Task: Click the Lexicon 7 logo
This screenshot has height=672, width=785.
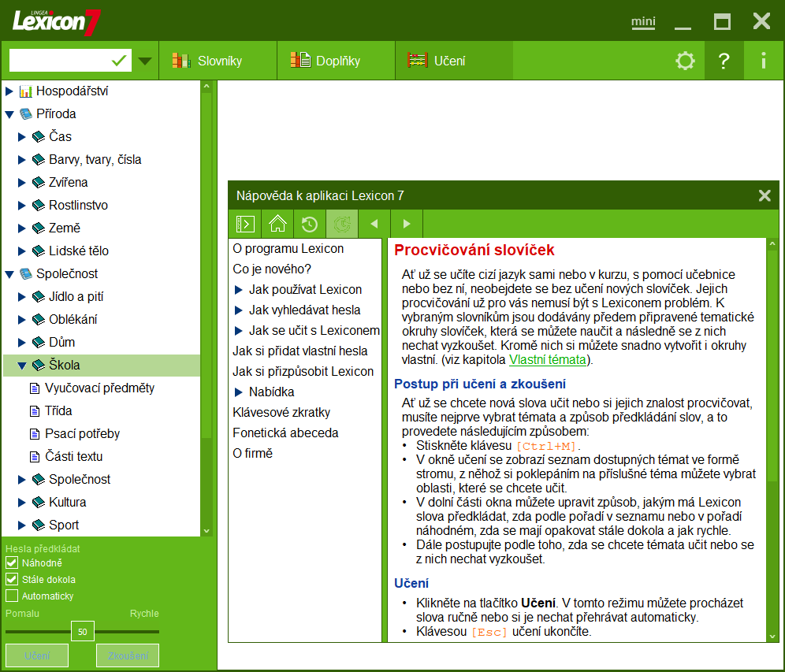Action: (57, 22)
